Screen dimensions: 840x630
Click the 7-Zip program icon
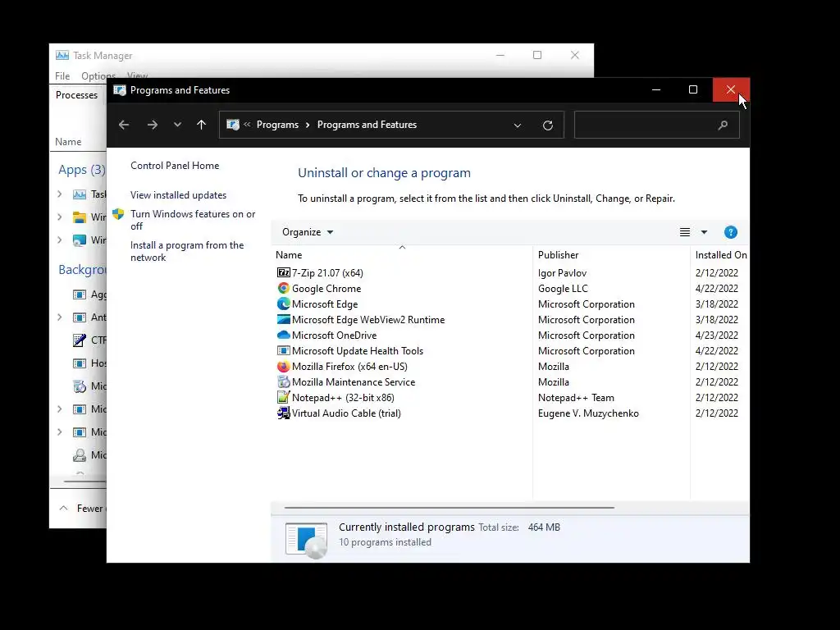pyautogui.click(x=283, y=272)
